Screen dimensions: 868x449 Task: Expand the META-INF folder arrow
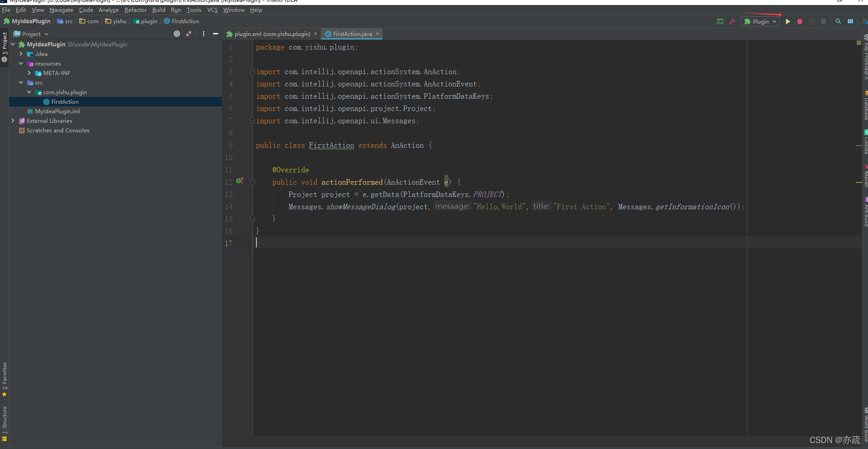click(29, 73)
